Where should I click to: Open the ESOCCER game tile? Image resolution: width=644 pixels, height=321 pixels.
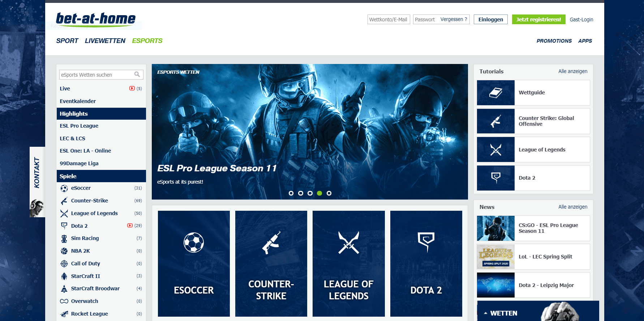[194, 264]
